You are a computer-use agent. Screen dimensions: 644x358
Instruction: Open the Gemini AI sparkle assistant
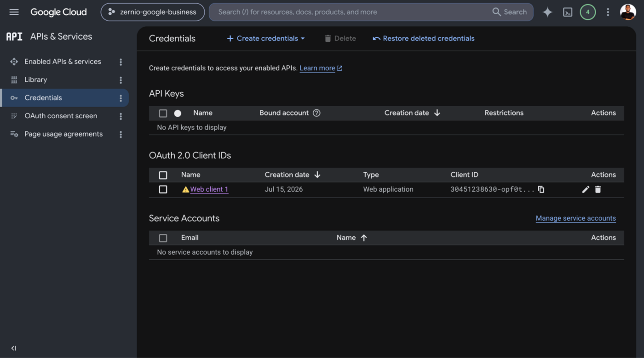click(x=547, y=12)
